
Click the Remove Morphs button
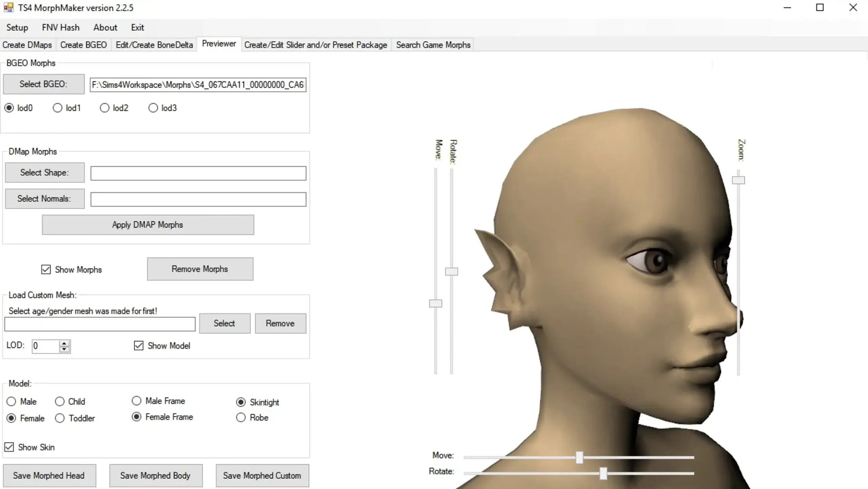pyautogui.click(x=200, y=269)
